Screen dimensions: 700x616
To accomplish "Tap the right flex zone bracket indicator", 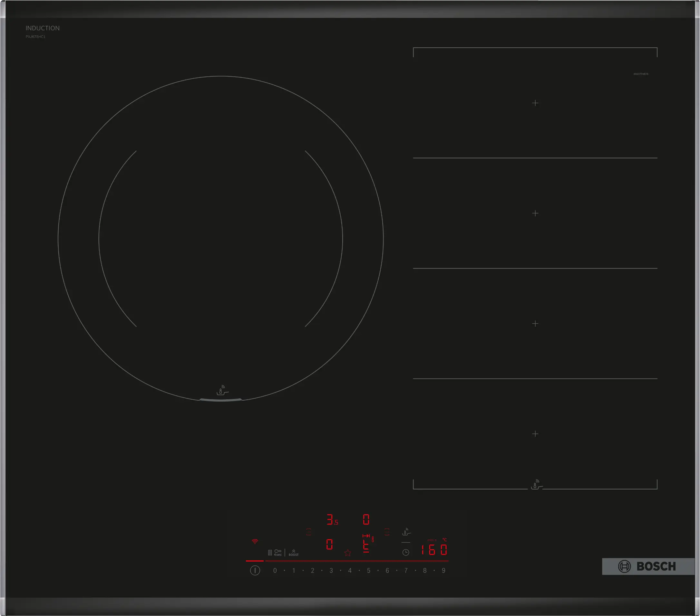I will tap(387, 532).
